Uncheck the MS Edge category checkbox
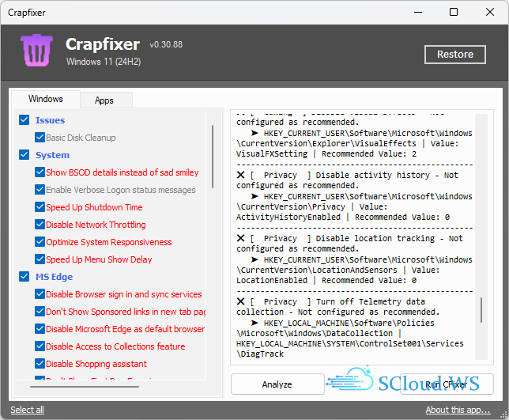The image size is (509, 420). pyautogui.click(x=24, y=276)
